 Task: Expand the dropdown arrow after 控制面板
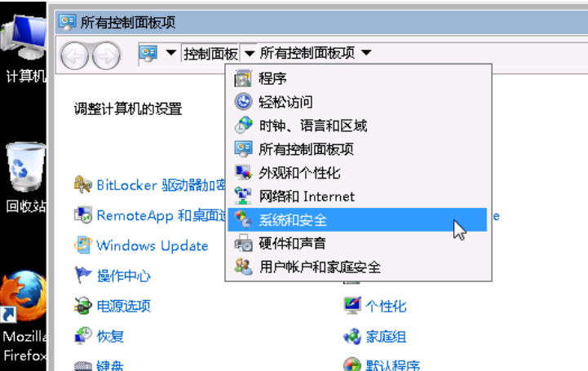click(x=250, y=53)
